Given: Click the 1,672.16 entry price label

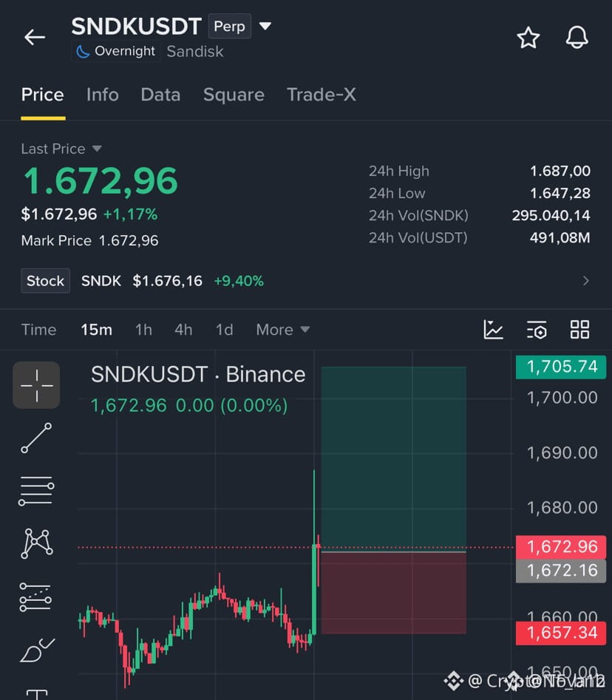Looking at the screenshot, I should point(561,571).
